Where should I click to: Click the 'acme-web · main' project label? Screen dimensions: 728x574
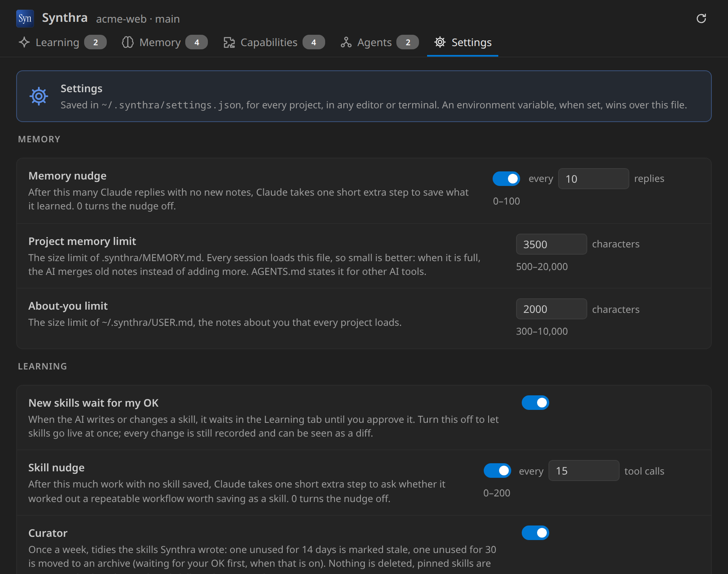tap(138, 19)
